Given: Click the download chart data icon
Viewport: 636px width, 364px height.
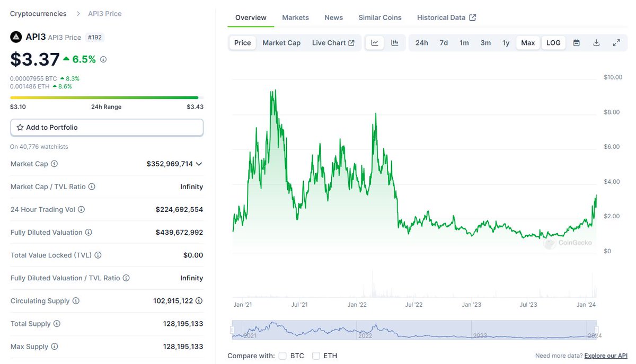Looking at the screenshot, I should point(596,43).
